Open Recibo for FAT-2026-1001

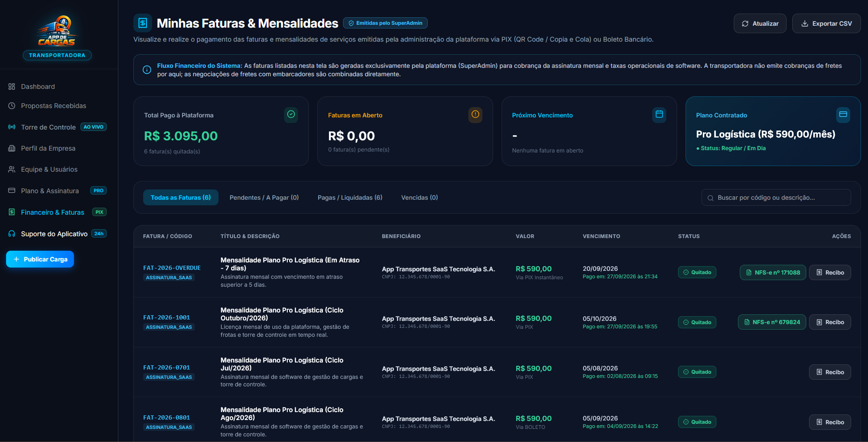pos(830,322)
